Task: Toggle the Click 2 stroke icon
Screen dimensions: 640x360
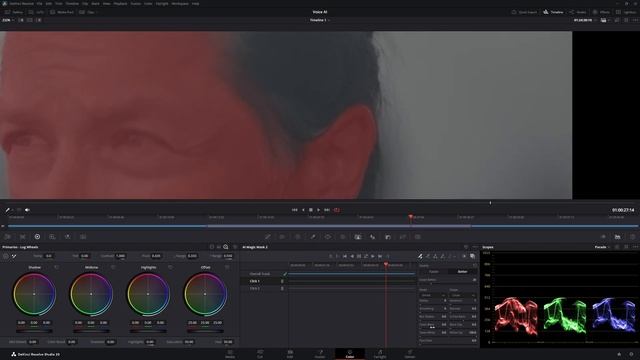Action: (x=282, y=288)
